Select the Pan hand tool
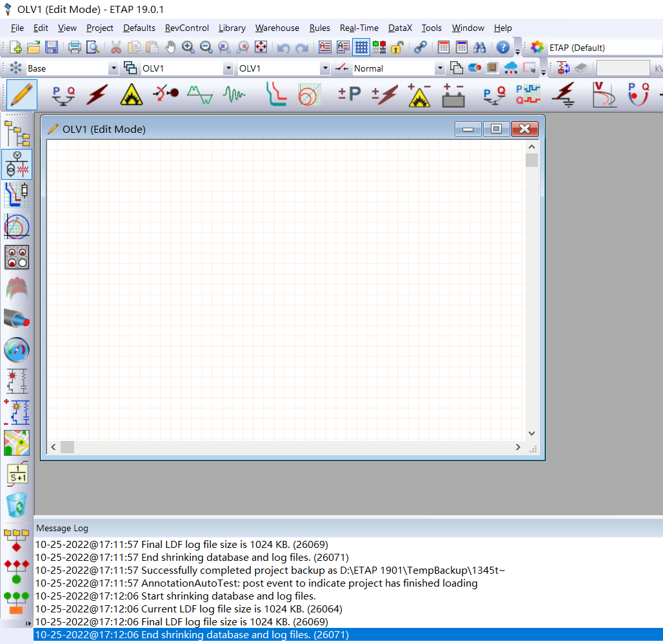 170,47
